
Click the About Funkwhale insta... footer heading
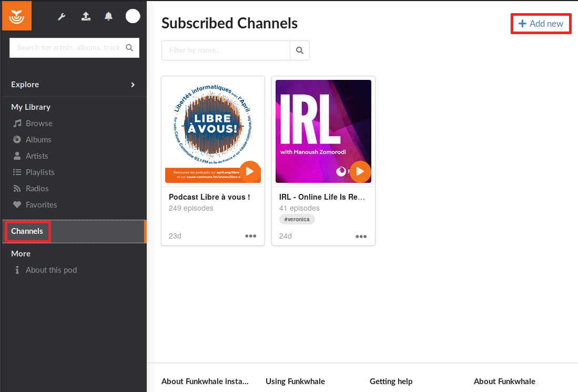coord(205,381)
